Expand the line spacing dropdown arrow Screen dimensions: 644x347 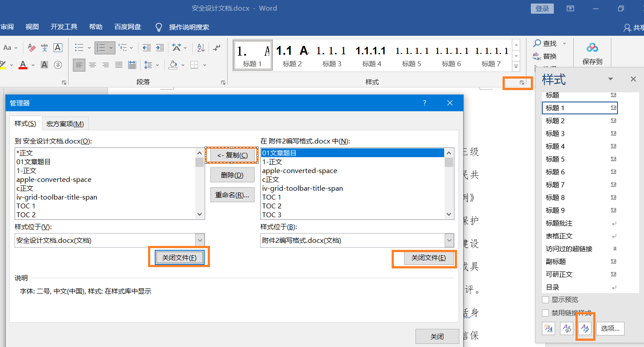point(158,65)
